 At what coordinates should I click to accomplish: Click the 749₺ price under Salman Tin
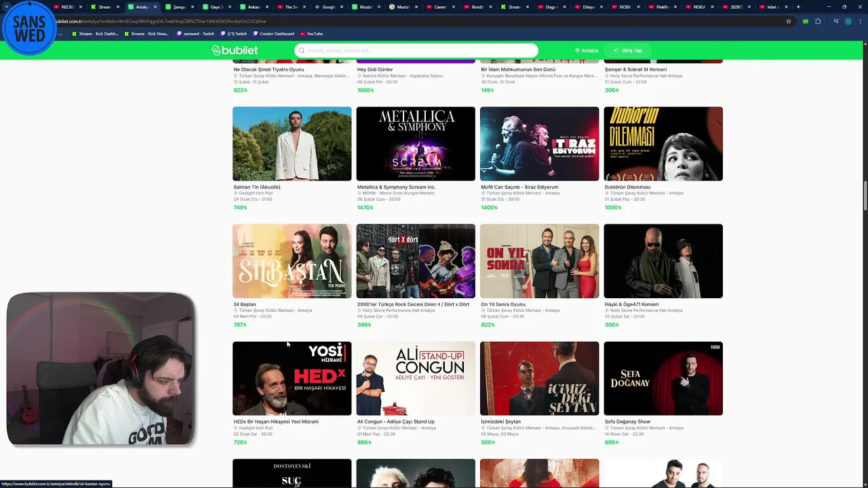pyautogui.click(x=240, y=207)
